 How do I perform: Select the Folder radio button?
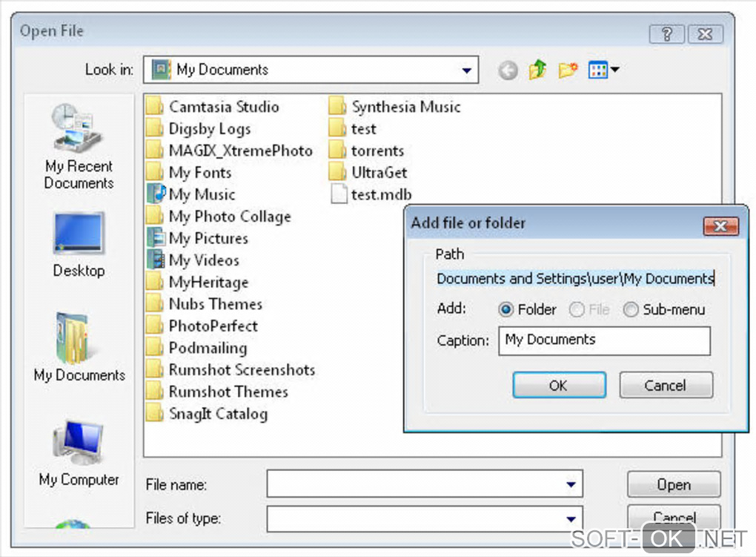(507, 310)
